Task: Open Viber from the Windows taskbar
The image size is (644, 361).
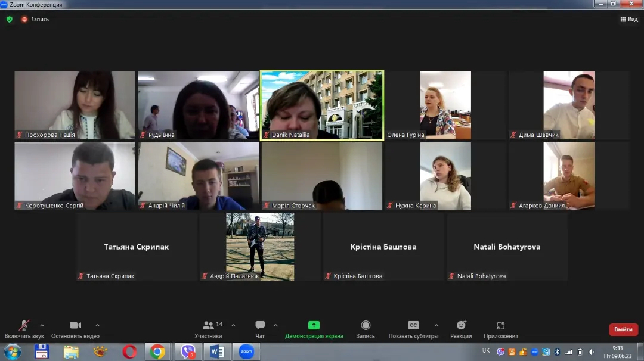Action: click(x=188, y=352)
